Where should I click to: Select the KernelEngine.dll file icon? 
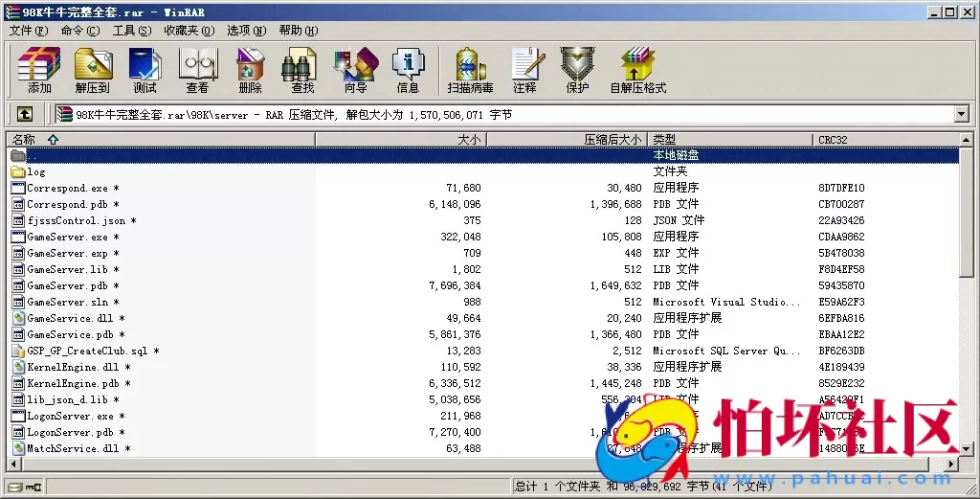(17, 367)
